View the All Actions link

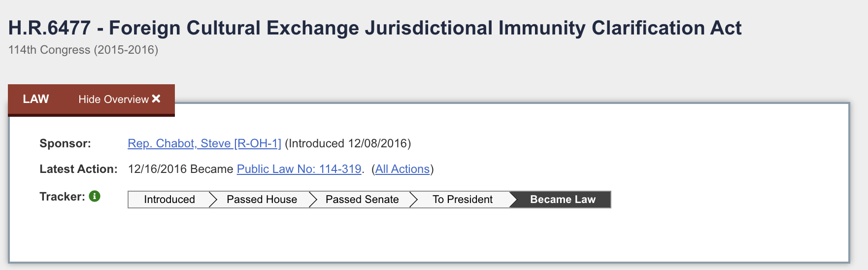point(402,169)
